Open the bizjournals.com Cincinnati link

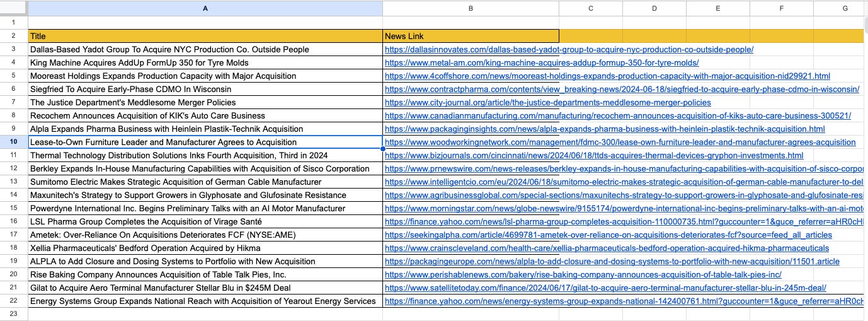point(594,155)
